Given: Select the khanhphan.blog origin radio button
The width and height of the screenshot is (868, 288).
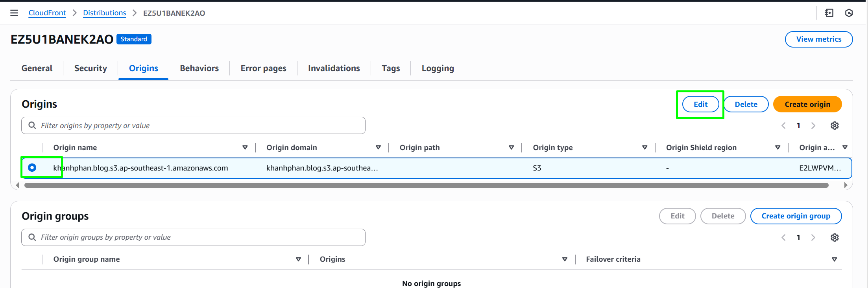Looking at the screenshot, I should tap(32, 168).
